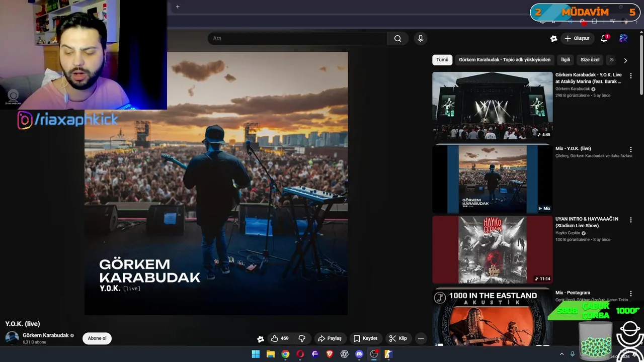This screenshot has width=644, height=362.
Task: Subscribe using Abone ol button
Action: 97,338
